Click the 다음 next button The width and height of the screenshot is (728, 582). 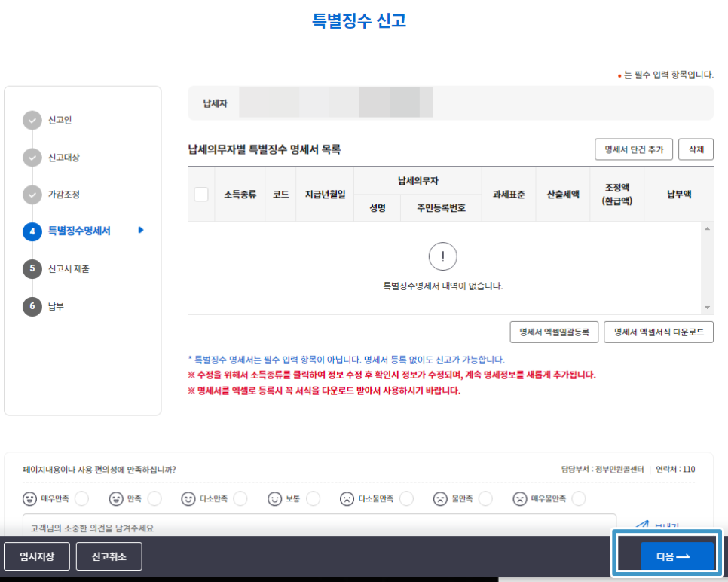tap(677, 556)
